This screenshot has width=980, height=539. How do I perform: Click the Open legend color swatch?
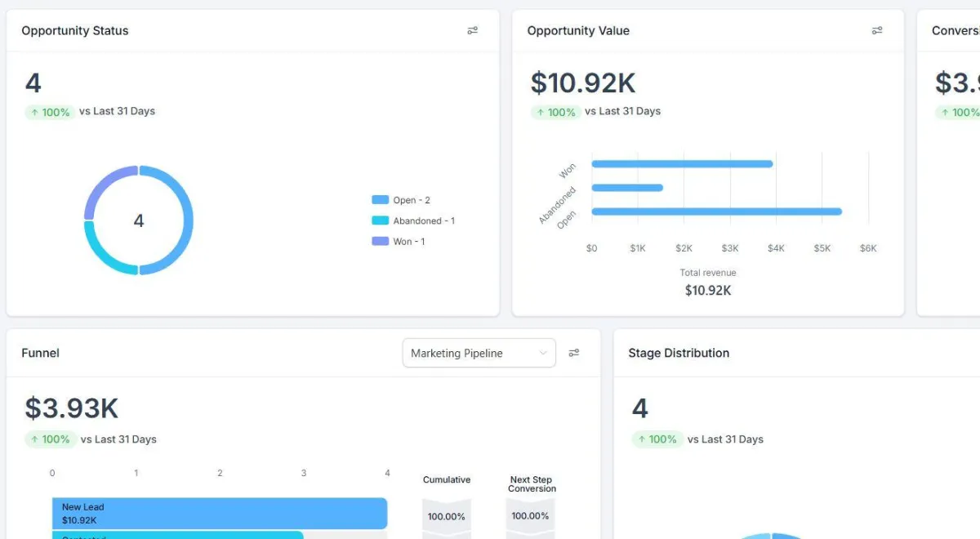(x=380, y=200)
